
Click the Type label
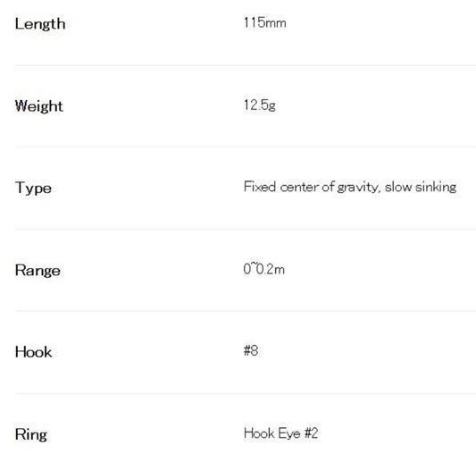[33, 189]
